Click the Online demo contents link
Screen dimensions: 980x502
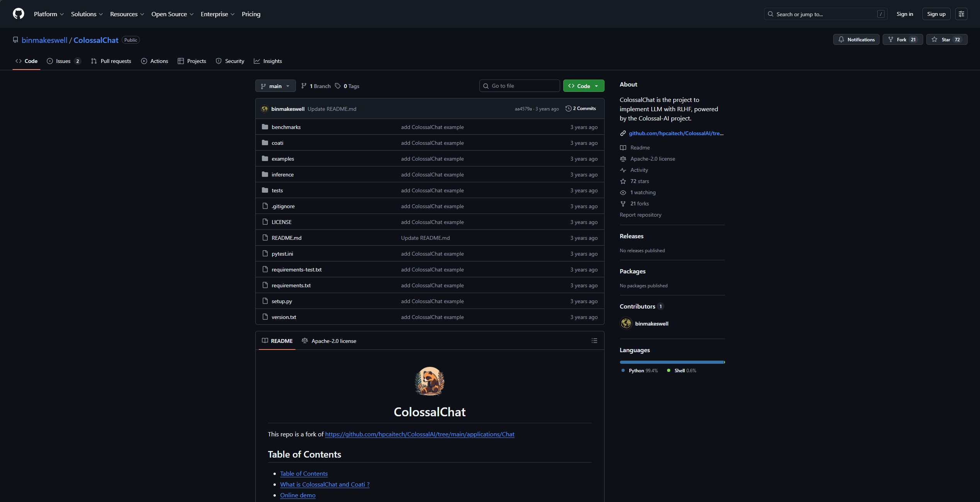pos(298,495)
